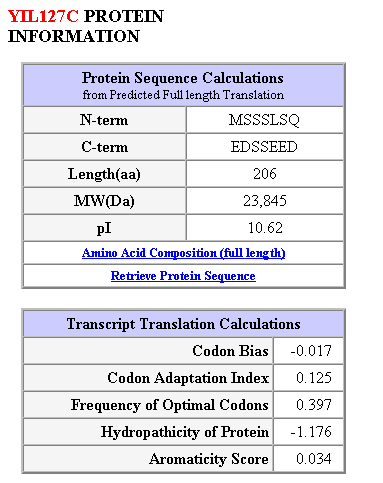Open Amino Acid Composition (full length) link
Screen dimensions: 383x483
183,253
